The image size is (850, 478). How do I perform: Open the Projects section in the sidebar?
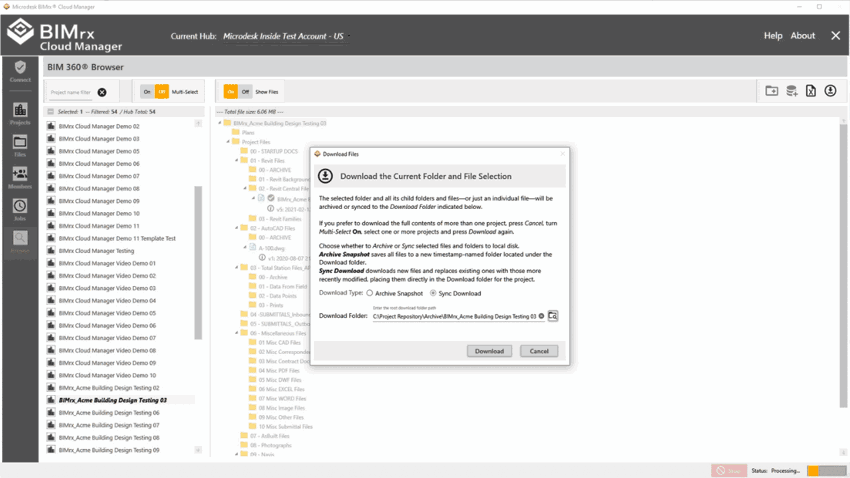tap(20, 114)
